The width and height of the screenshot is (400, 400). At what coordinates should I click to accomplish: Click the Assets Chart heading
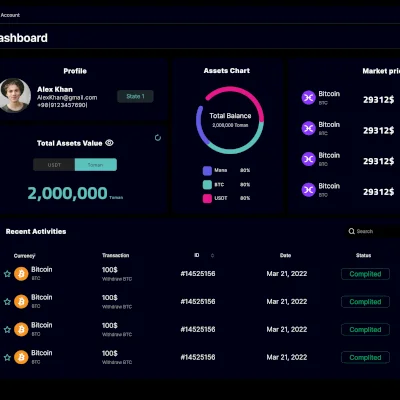tap(227, 71)
